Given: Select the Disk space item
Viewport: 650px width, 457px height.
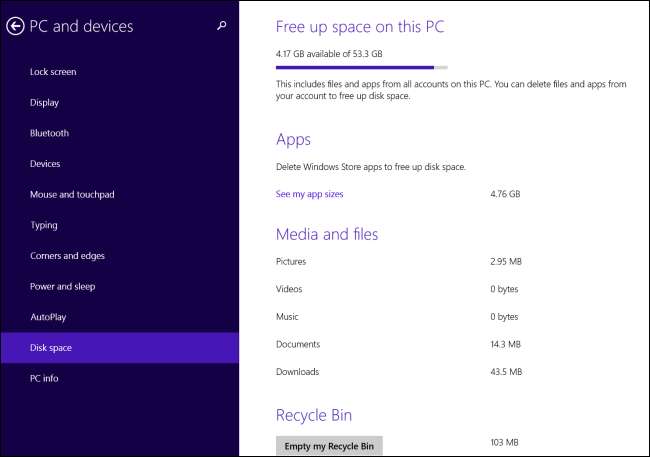Looking at the screenshot, I should tap(51, 348).
